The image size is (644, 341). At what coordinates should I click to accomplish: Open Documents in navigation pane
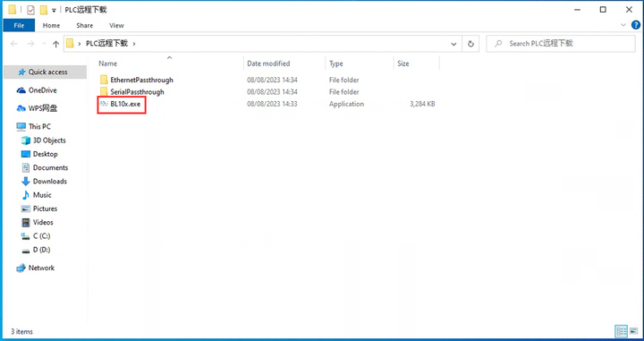[50, 167]
